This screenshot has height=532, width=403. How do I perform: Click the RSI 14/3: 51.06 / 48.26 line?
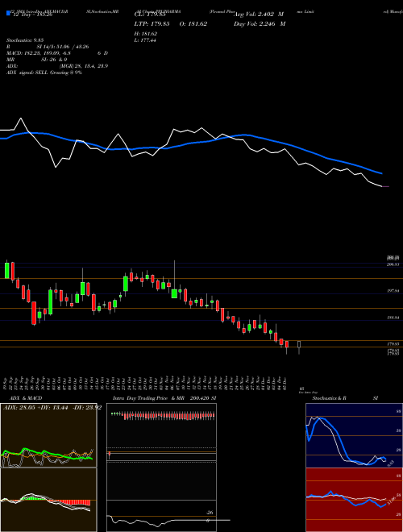(x=48, y=47)
